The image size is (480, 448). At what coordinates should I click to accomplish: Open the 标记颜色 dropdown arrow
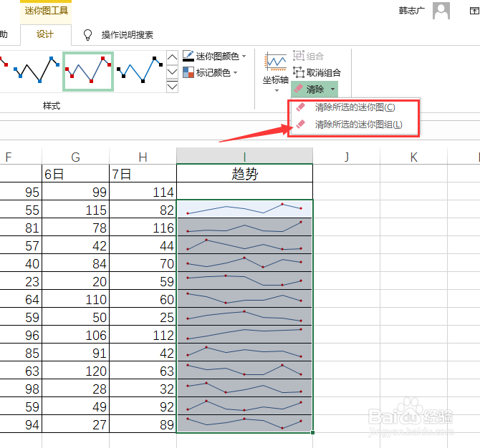pyautogui.click(x=236, y=73)
